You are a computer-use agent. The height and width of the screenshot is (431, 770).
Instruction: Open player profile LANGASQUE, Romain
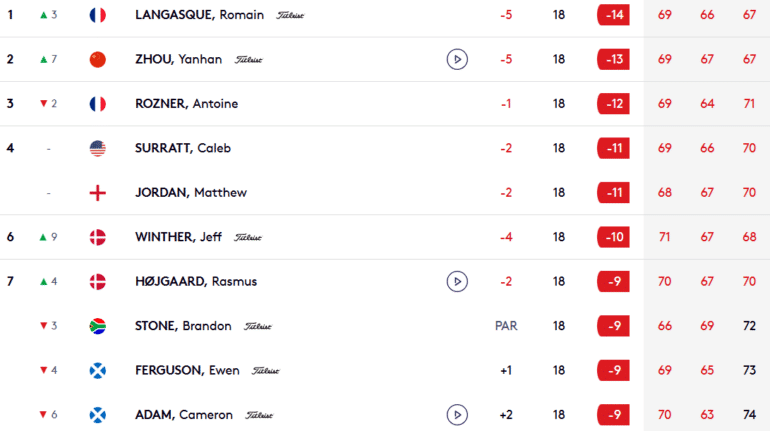199,15
